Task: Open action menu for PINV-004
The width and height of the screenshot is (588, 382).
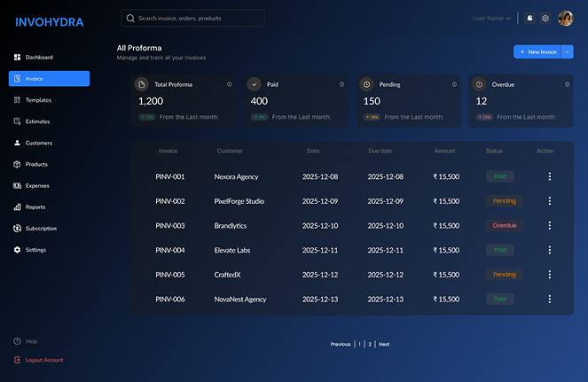Action: pos(550,250)
